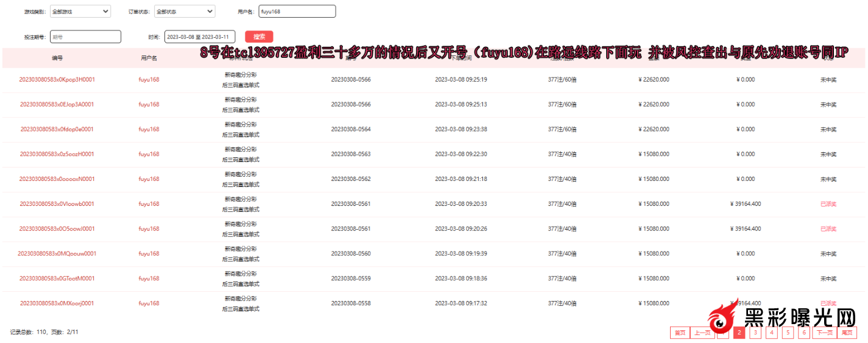Go to 下一页 next page
Viewport: 868px width, 343px height.
(825, 333)
